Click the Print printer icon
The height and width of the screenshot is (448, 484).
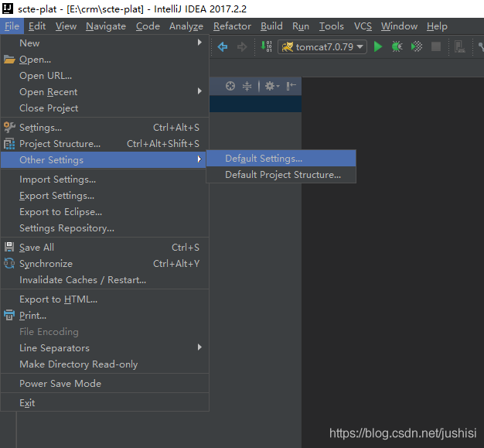pyautogui.click(x=9, y=316)
